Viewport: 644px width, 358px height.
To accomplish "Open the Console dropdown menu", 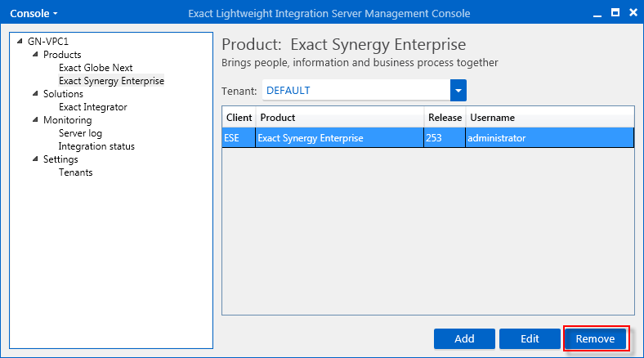I will (x=34, y=14).
